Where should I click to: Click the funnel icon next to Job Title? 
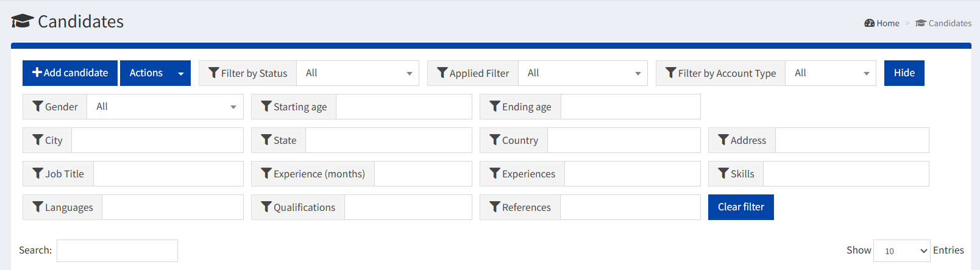pyautogui.click(x=38, y=173)
